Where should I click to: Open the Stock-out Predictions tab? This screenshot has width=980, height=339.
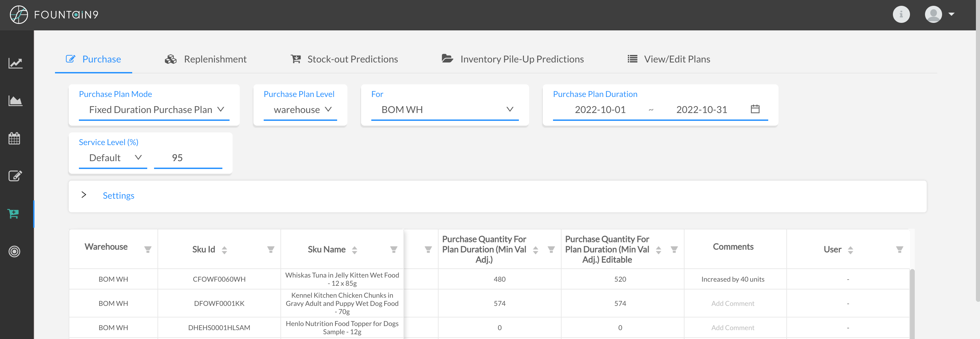[344, 59]
